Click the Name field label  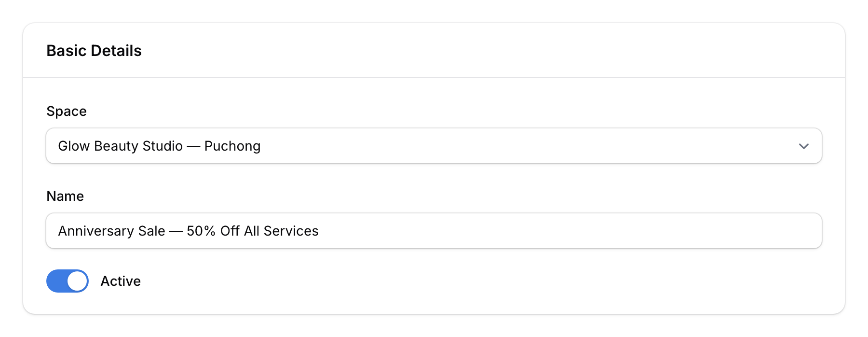pyautogui.click(x=65, y=196)
